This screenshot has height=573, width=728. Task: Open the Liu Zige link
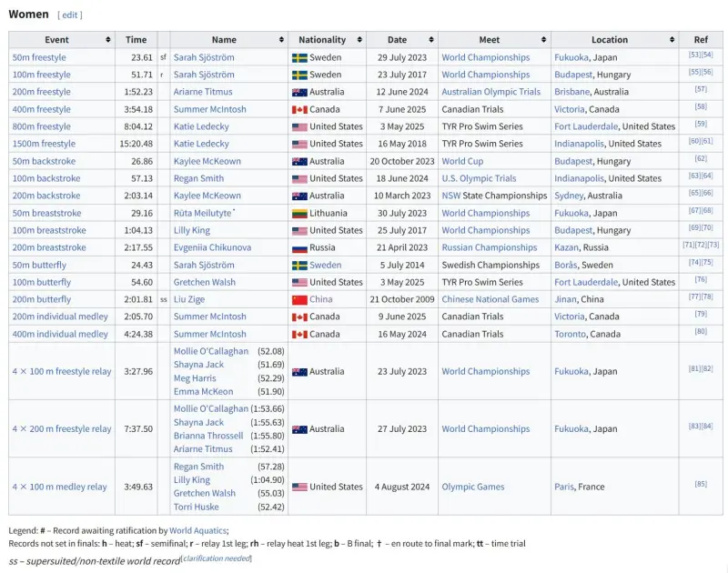click(x=189, y=300)
